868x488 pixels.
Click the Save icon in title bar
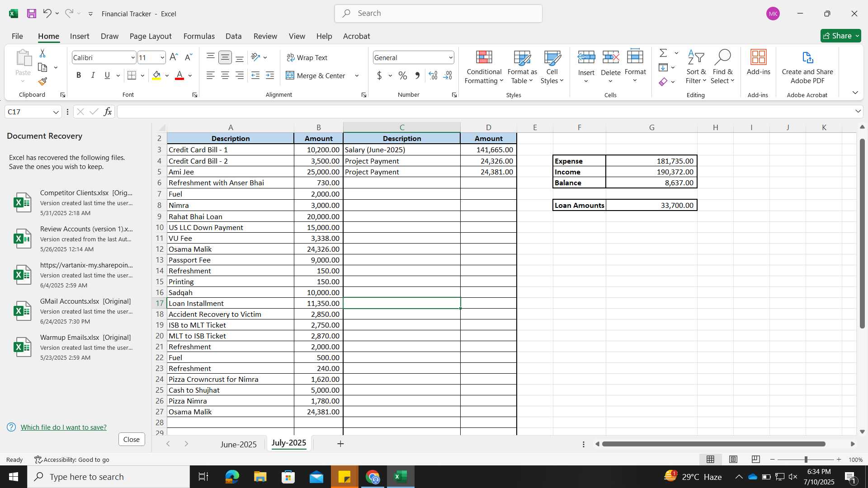31,14
